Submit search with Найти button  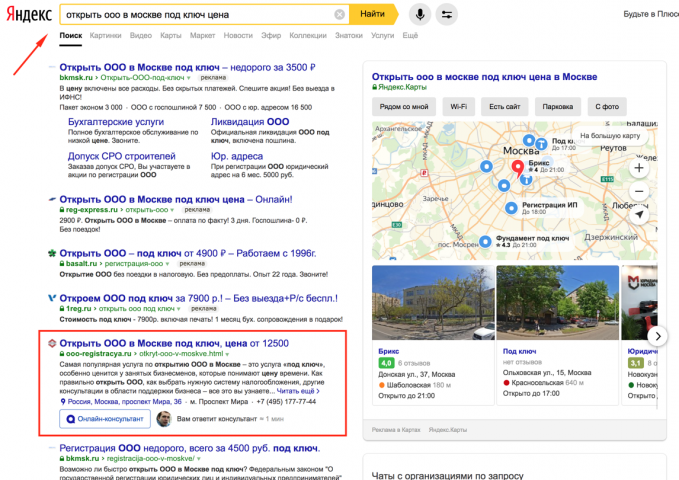(x=372, y=14)
